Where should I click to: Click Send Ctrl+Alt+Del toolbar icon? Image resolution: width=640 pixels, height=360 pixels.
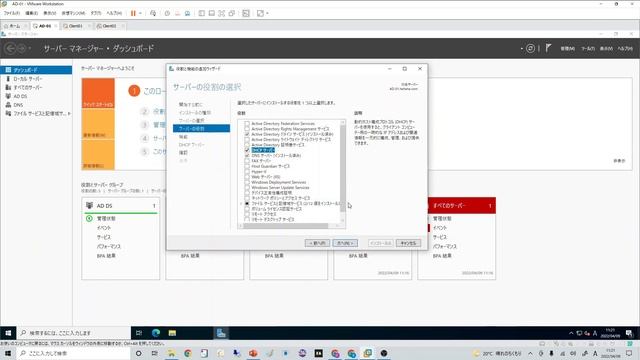[x=153, y=13]
